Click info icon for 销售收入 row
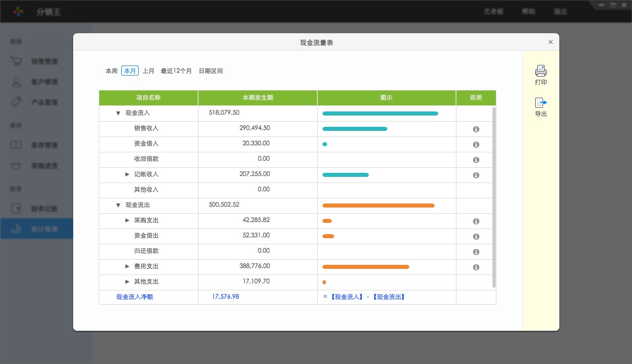The image size is (632, 364). (476, 129)
